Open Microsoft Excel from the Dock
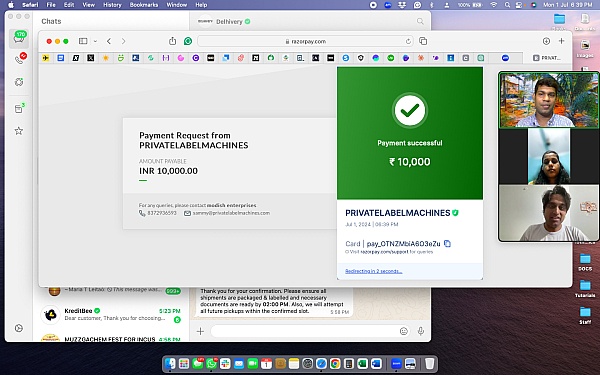The height and width of the screenshot is (375, 600). click(x=362, y=363)
